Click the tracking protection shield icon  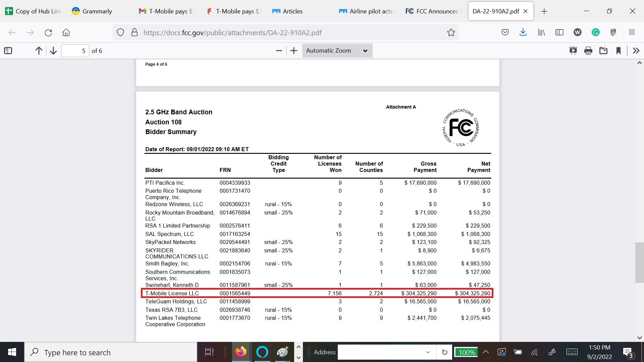click(x=120, y=33)
